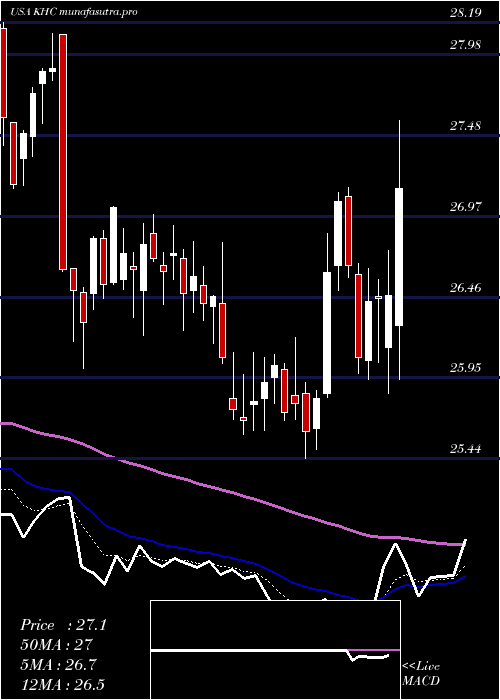Click the 'USA KHC munafasutra.pro' chart title
The height and width of the screenshot is (700, 500).
click(x=73, y=12)
